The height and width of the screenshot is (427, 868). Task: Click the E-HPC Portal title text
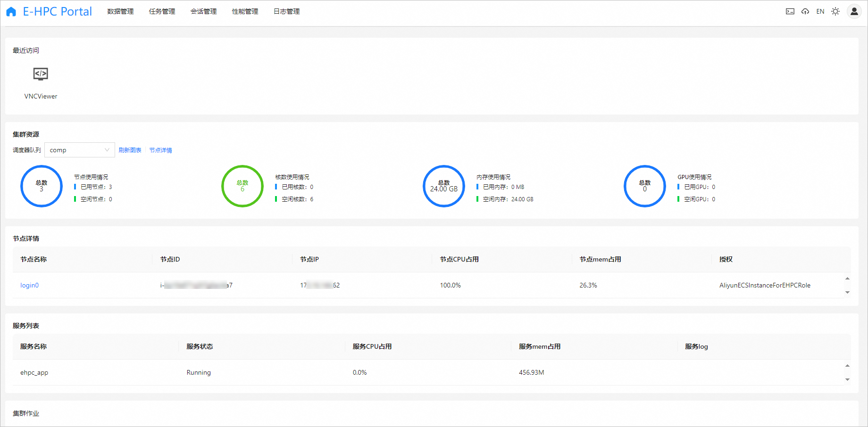click(x=58, y=11)
